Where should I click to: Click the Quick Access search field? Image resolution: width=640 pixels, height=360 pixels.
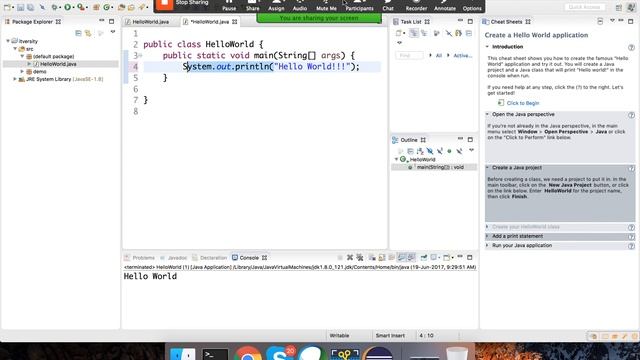coord(585,7)
